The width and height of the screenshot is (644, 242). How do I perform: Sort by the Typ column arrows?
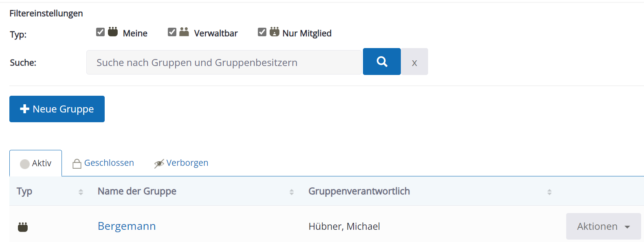pyautogui.click(x=81, y=192)
